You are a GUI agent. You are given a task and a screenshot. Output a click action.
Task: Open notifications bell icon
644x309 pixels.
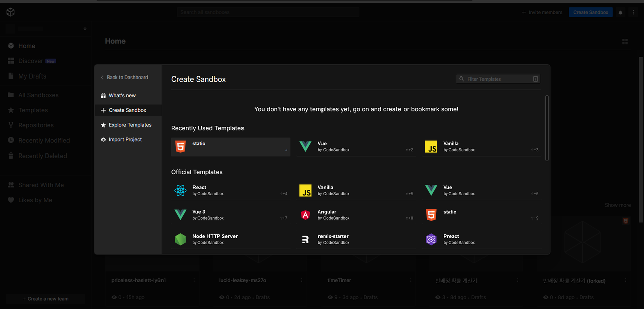tap(620, 12)
